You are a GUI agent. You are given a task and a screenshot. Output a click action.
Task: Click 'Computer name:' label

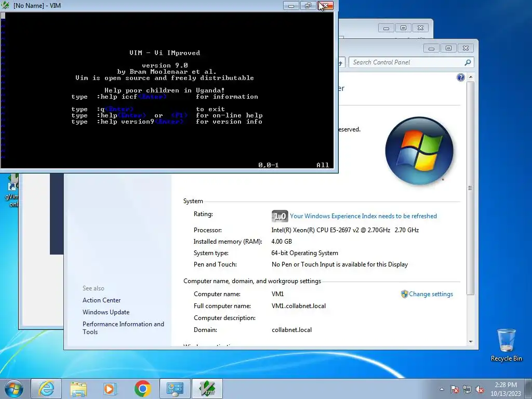[x=217, y=294]
